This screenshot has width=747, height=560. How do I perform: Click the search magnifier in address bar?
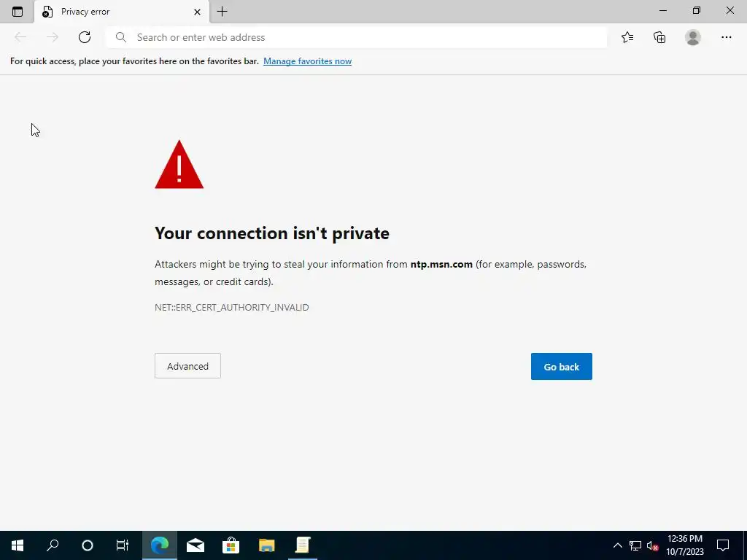click(121, 37)
